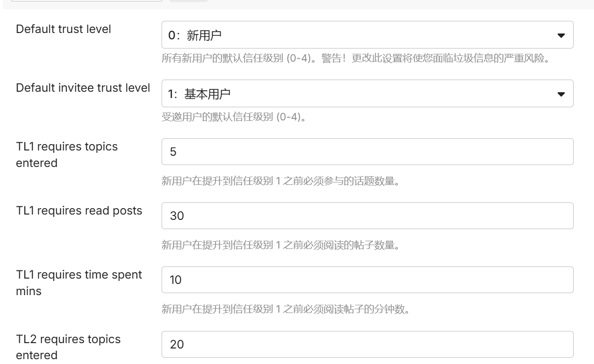This screenshot has height=364, width=594.
Task: Click the partially visible search box at top
Action: pyautogui.click(x=86, y=0)
